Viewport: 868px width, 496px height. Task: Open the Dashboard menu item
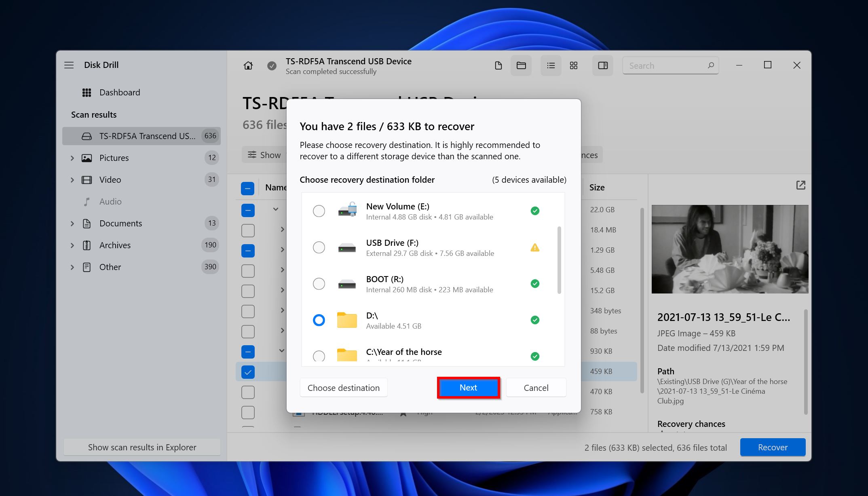coord(119,92)
